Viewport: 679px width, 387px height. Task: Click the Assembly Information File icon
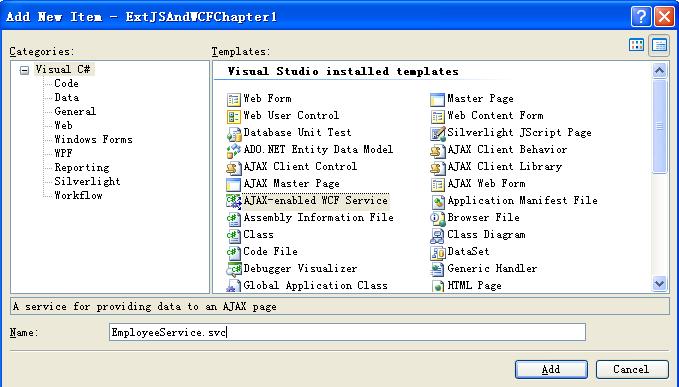coord(234,219)
